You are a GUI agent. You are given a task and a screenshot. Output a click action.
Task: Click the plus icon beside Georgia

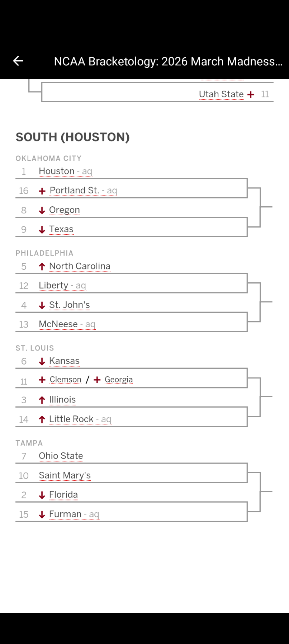(97, 380)
